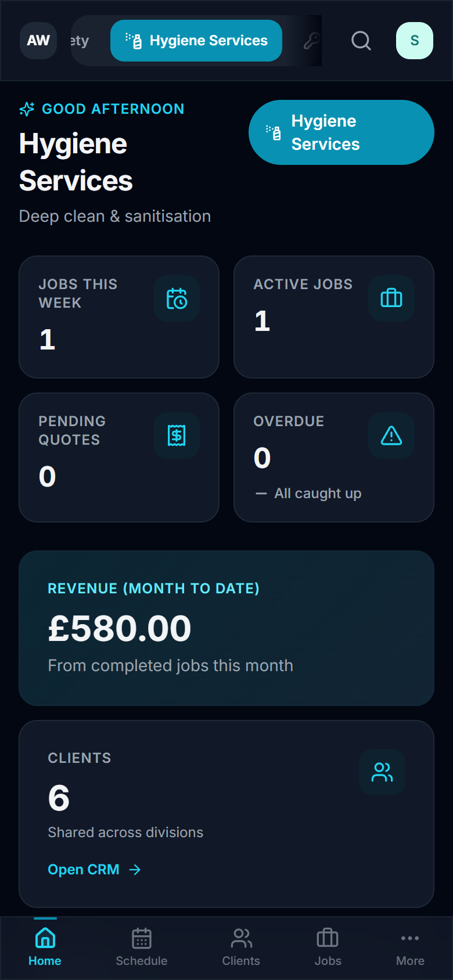The image size is (453, 980).
Task: Expand the More menu
Action: coord(410,947)
